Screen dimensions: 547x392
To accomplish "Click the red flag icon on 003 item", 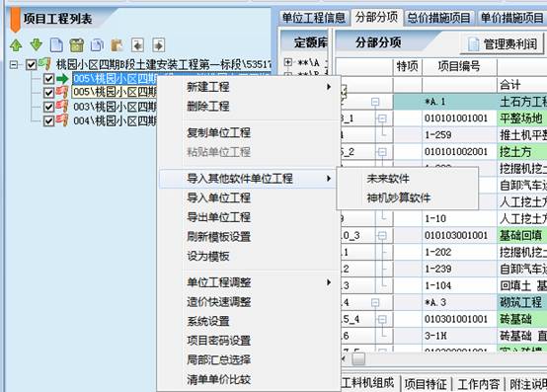I will [62, 106].
